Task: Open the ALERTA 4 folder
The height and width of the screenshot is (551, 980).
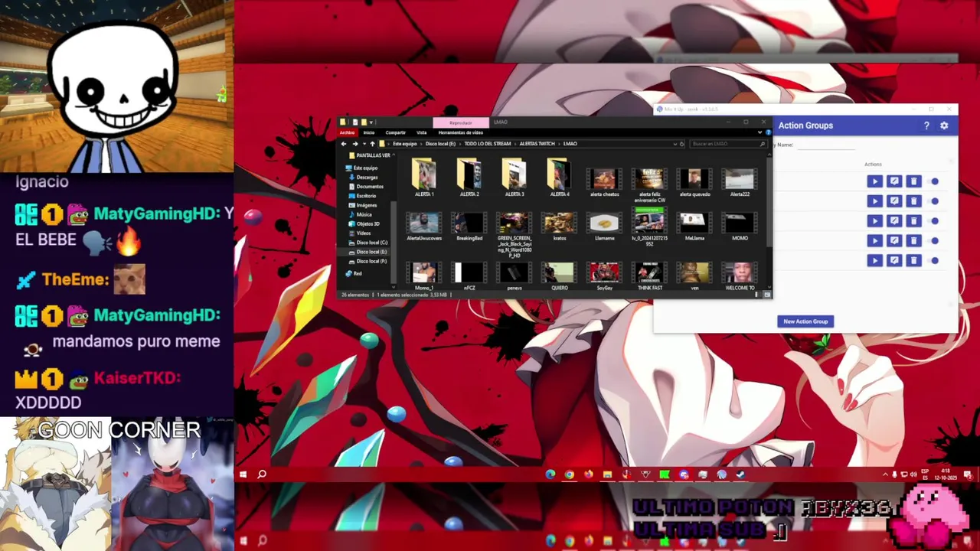Action: click(x=560, y=178)
